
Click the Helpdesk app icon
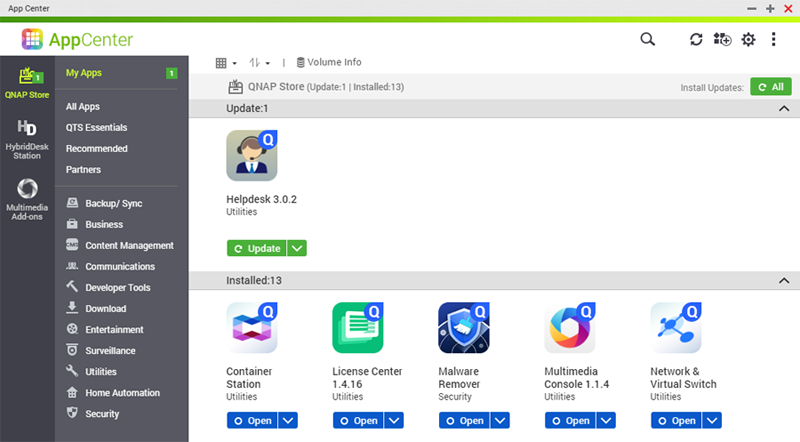point(252,156)
